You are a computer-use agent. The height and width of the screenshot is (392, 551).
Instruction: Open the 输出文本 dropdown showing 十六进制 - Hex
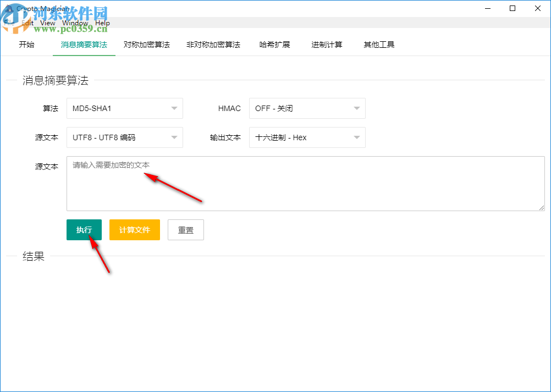(307, 137)
